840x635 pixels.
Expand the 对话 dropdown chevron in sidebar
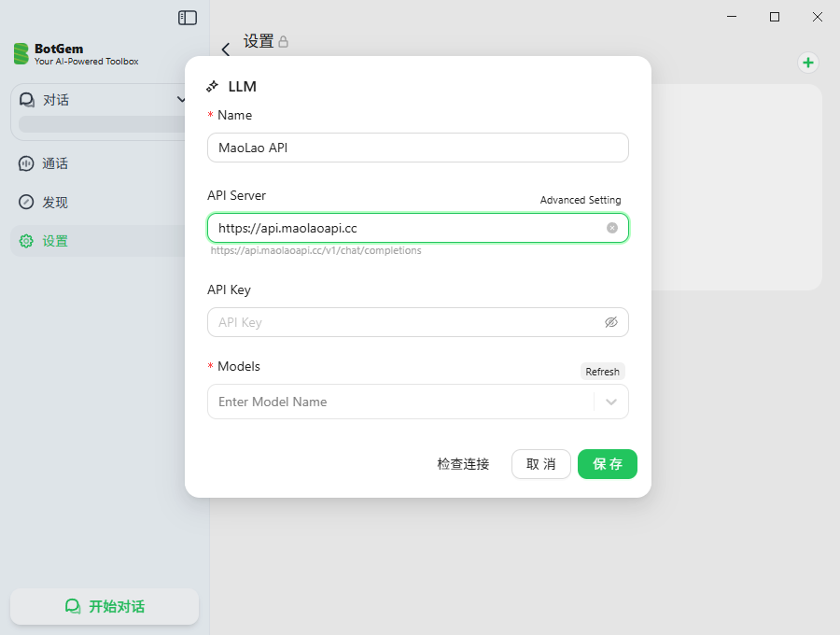point(182,100)
